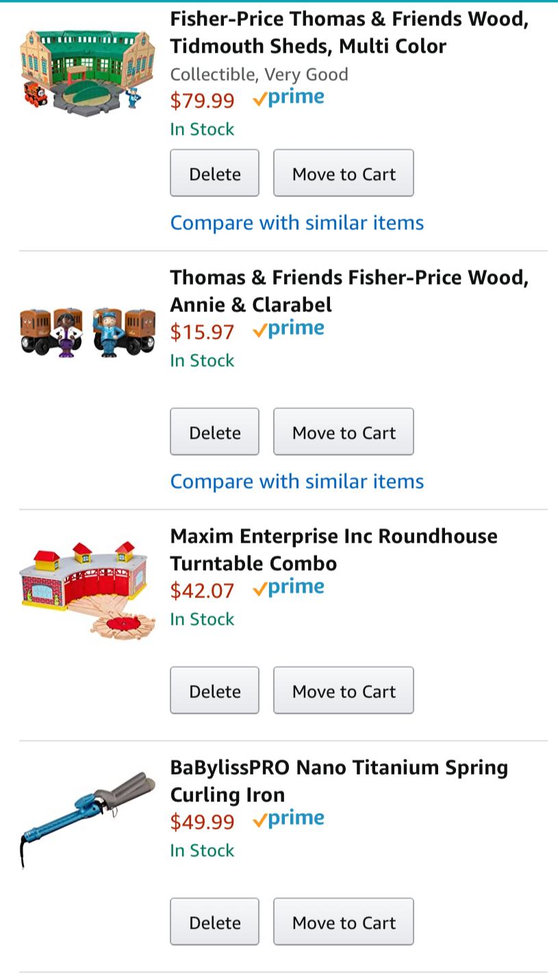
Task: Compare Annie & Clarabel with similar items
Action: pos(297,481)
